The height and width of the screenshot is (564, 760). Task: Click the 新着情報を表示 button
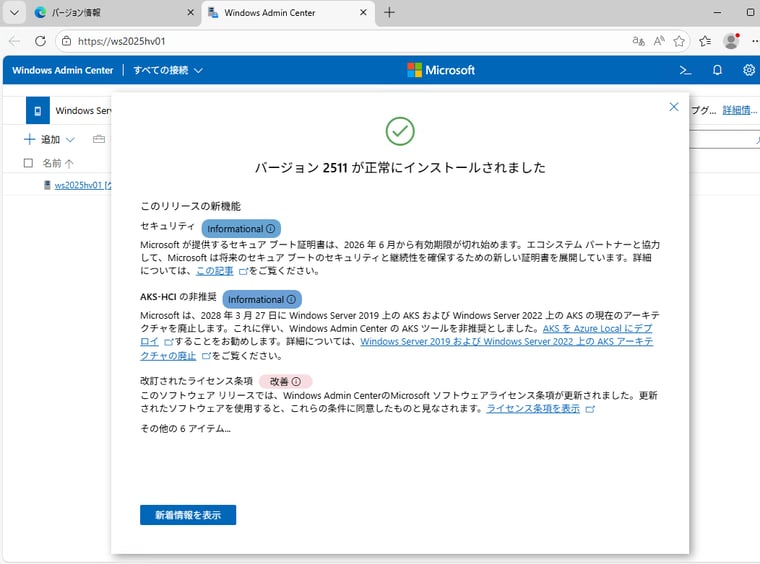pyautogui.click(x=188, y=515)
